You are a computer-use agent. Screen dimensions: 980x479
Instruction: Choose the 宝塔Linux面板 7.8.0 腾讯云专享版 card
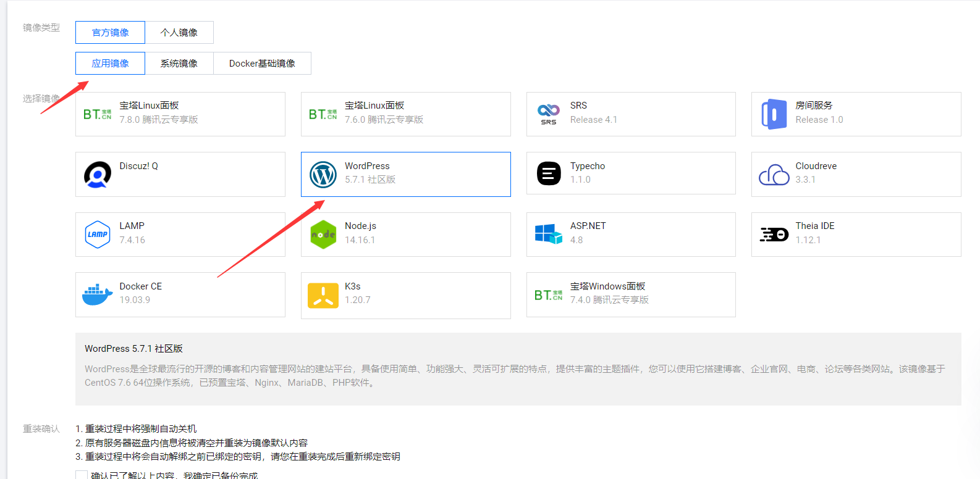(180, 114)
